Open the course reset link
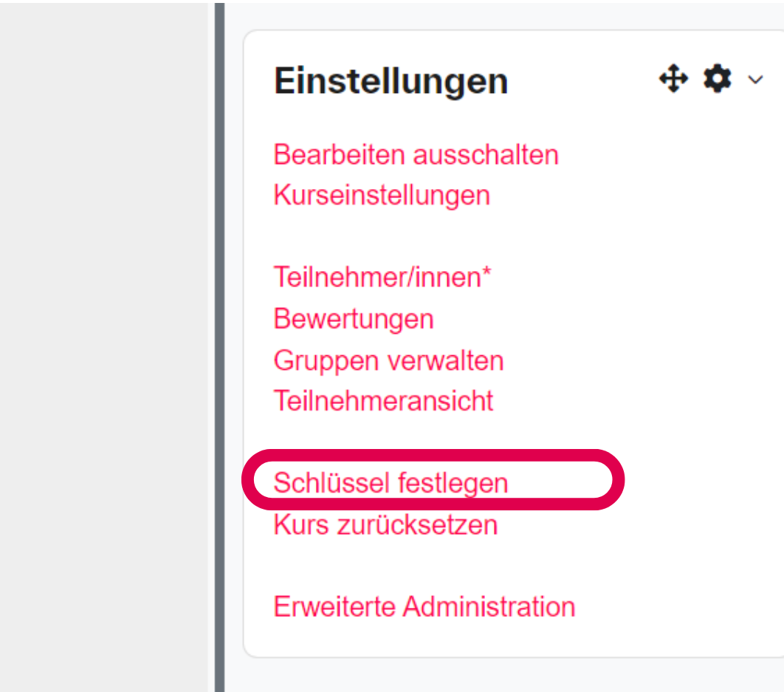This screenshot has height=692, width=784. pyautogui.click(x=385, y=524)
